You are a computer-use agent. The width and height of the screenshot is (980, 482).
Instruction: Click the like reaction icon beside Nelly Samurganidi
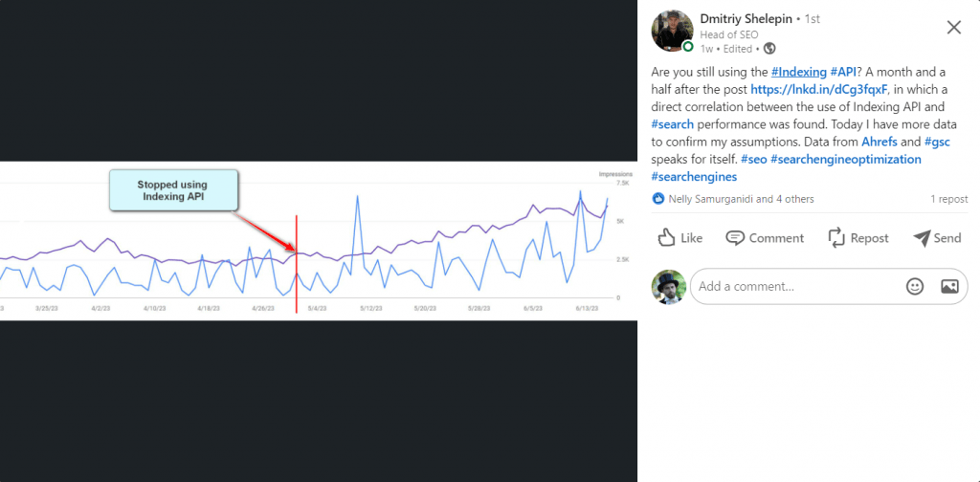click(x=658, y=199)
